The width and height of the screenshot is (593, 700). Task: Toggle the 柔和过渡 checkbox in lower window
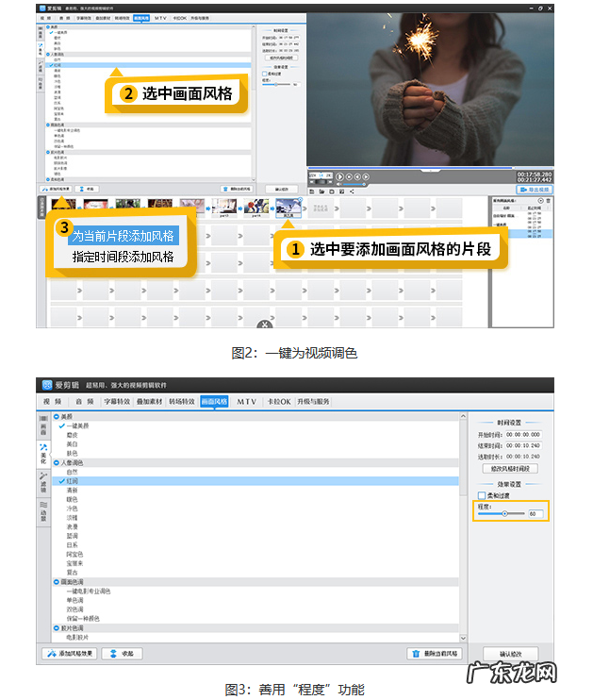tap(483, 494)
